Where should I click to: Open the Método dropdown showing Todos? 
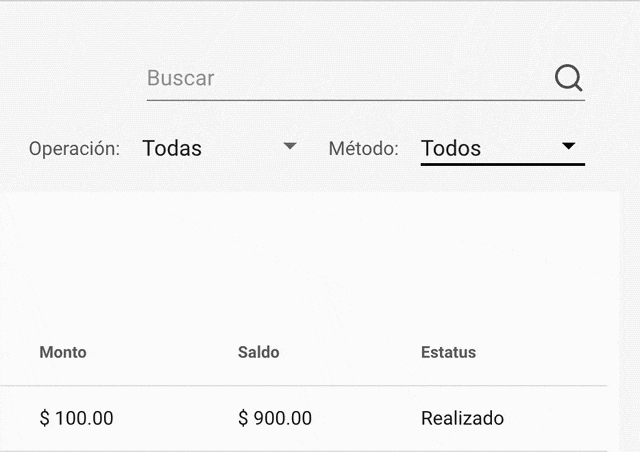490,148
